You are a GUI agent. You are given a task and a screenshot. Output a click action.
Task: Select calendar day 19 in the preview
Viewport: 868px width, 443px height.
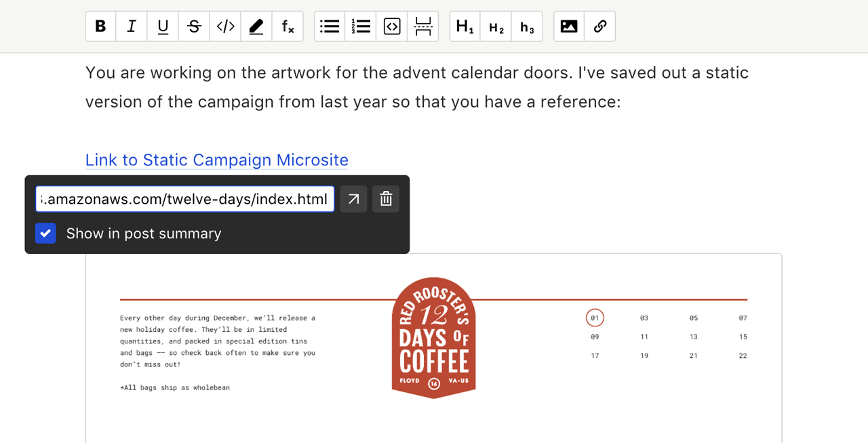pos(644,356)
